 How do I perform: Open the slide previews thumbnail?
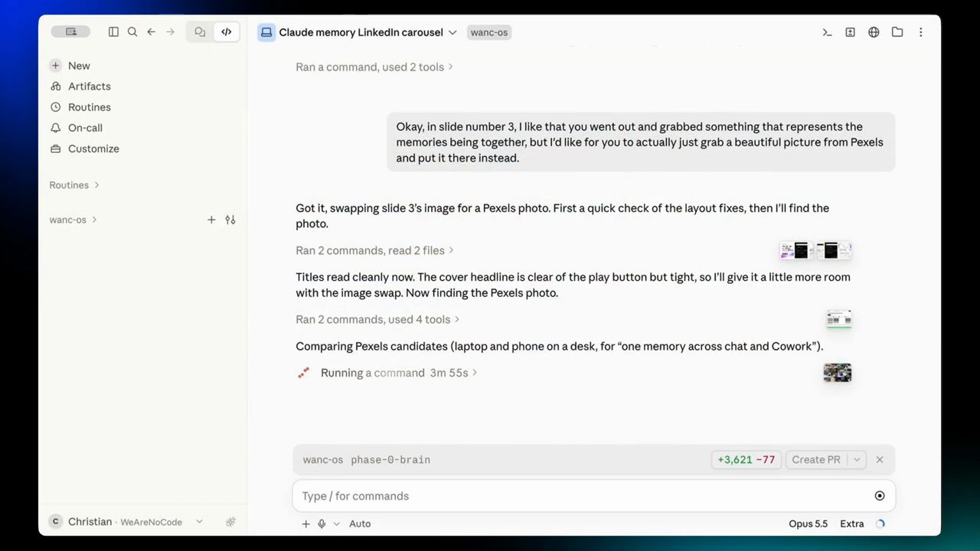815,250
